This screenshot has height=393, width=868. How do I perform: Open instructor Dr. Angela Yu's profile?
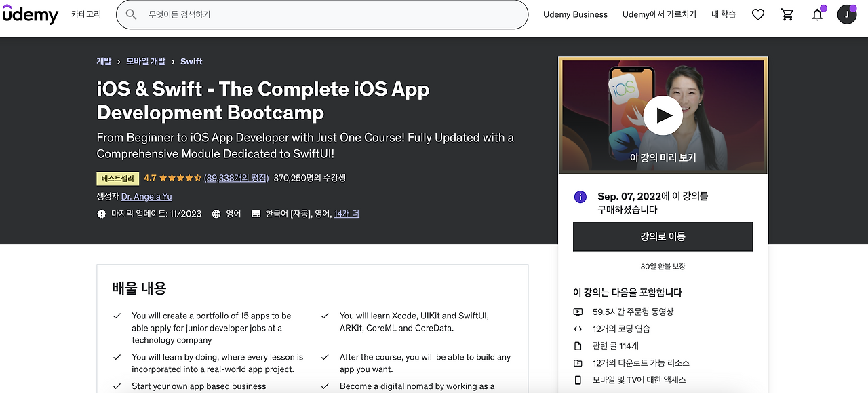tap(146, 195)
